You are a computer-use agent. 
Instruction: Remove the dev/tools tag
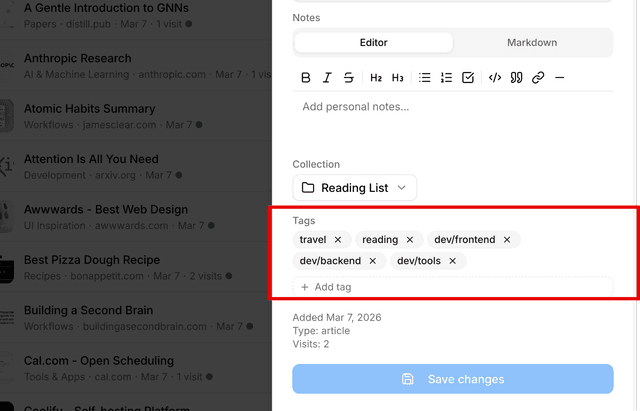click(452, 261)
